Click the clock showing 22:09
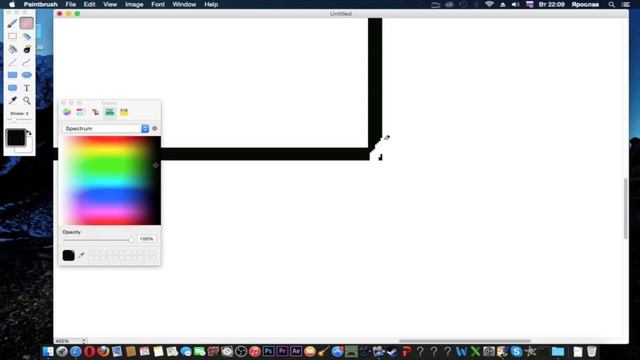This screenshot has height=360, width=640. click(551, 4)
